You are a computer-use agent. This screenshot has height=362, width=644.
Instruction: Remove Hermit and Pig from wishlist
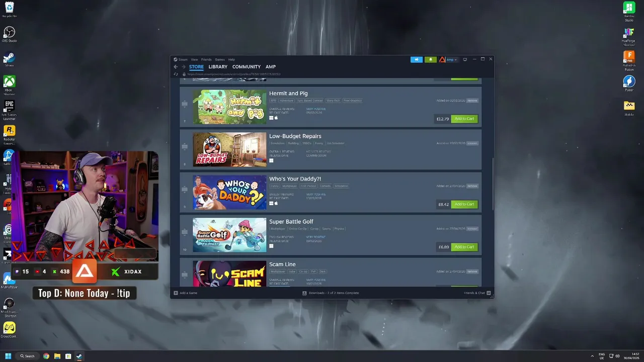point(472,101)
